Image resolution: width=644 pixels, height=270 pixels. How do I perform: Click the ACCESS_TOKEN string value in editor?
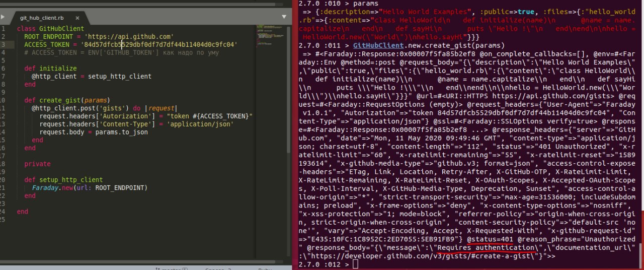[159, 45]
